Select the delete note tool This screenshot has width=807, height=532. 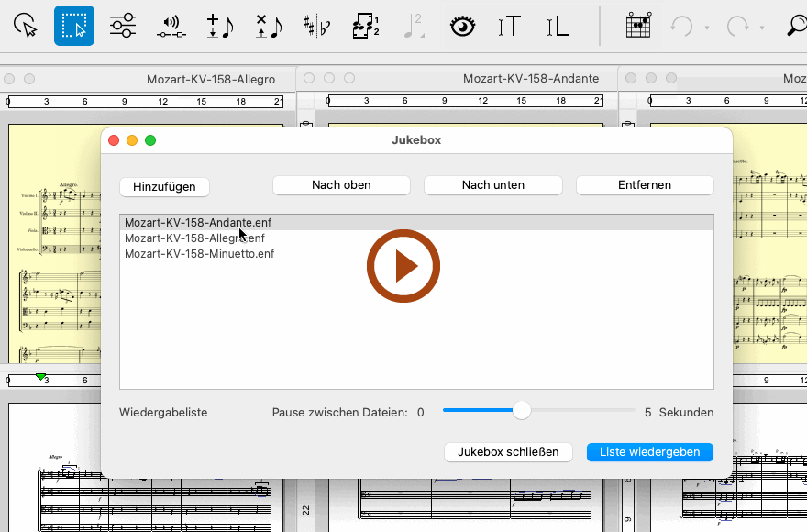click(268, 27)
